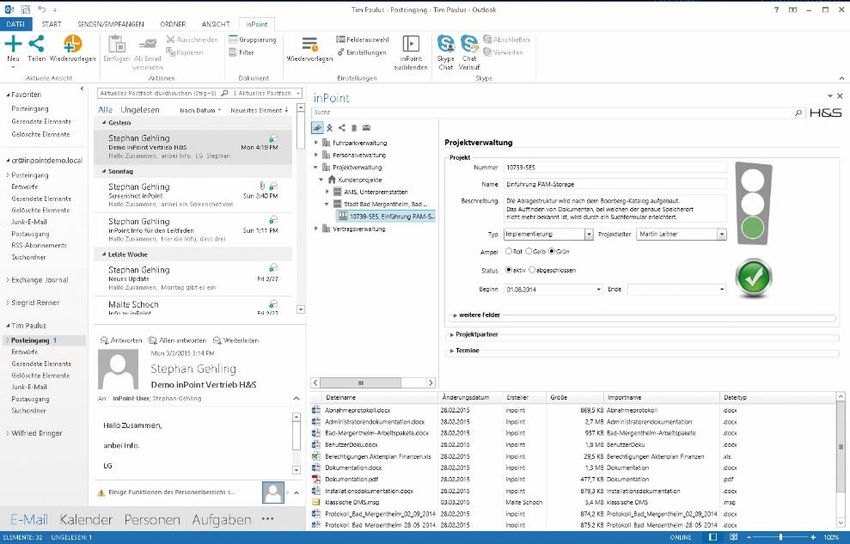Screen dimensions: 850x544
Task: Click Antworten in reading pane
Action: click(121, 340)
